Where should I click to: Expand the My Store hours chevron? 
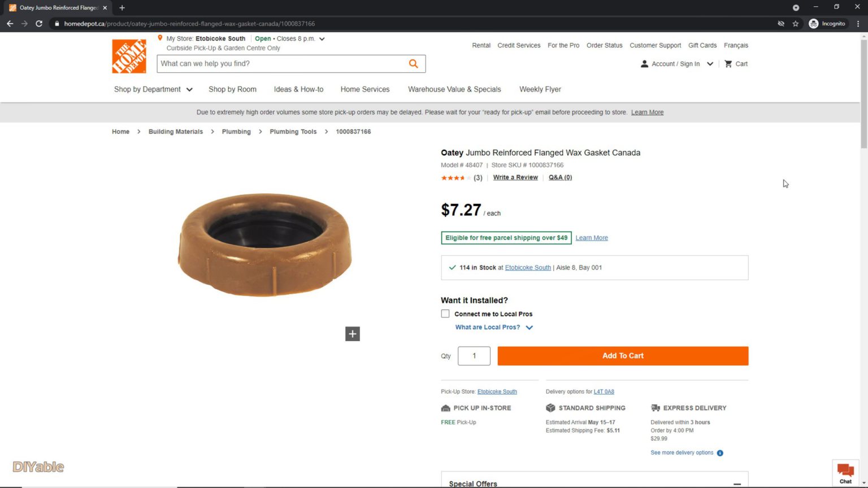pos(322,39)
